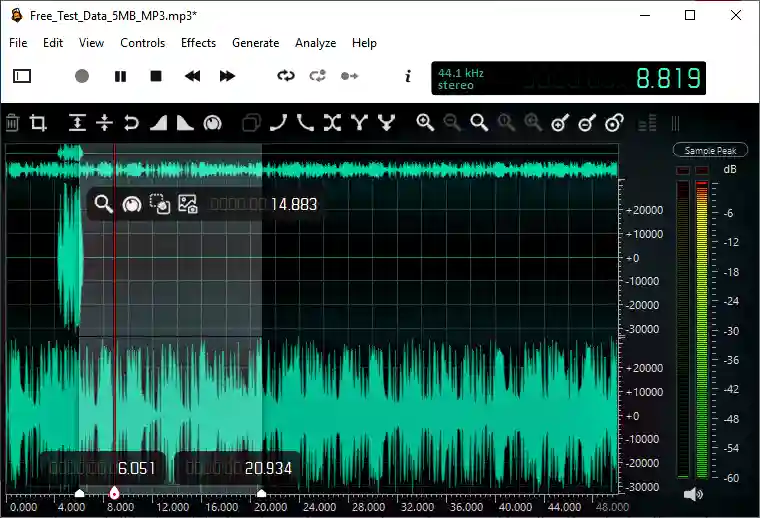The height and width of the screenshot is (518, 760).
Task: Click the dimmed vertical lines toolbar icon
Action: pos(676,123)
